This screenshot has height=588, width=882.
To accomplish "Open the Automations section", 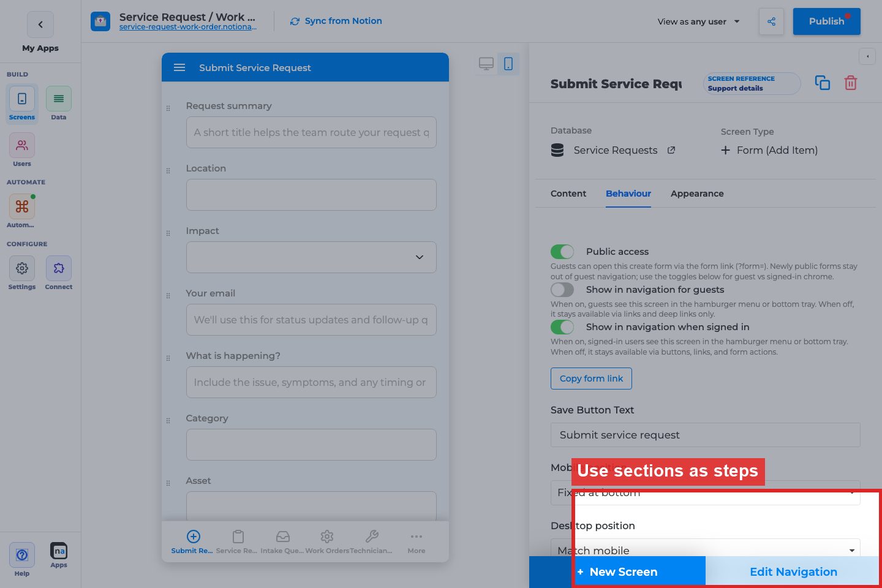I will click(x=22, y=211).
